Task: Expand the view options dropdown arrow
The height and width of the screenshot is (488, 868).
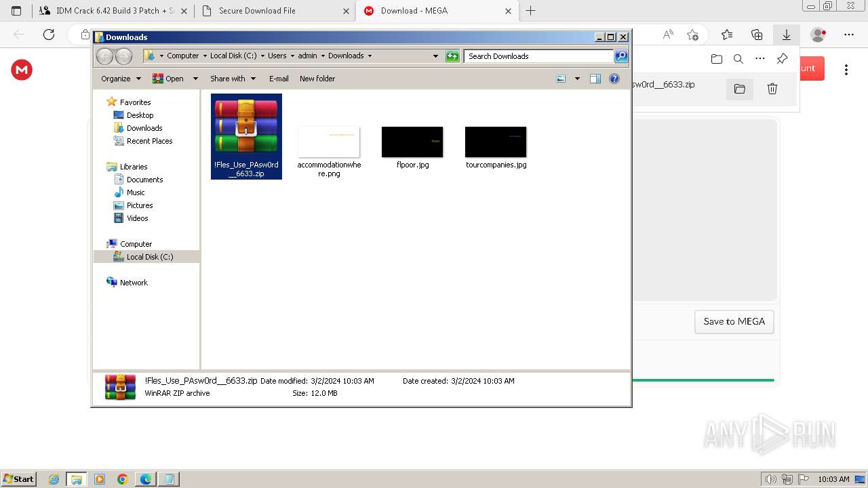Action: coord(577,79)
